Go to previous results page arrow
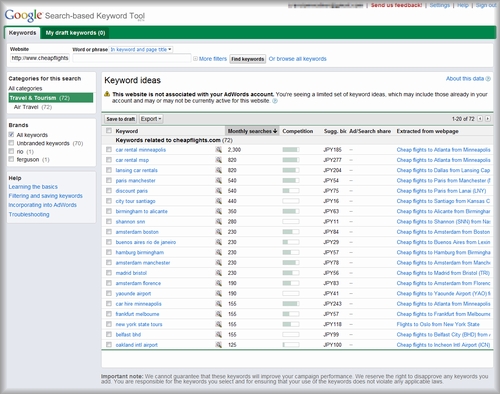 [480, 119]
